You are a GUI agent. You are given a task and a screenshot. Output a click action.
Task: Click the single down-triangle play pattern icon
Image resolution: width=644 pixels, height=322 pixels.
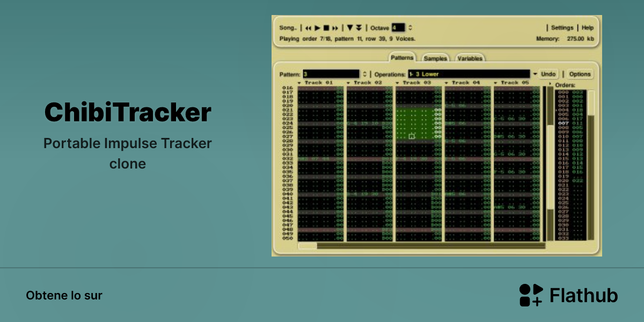pyautogui.click(x=350, y=28)
